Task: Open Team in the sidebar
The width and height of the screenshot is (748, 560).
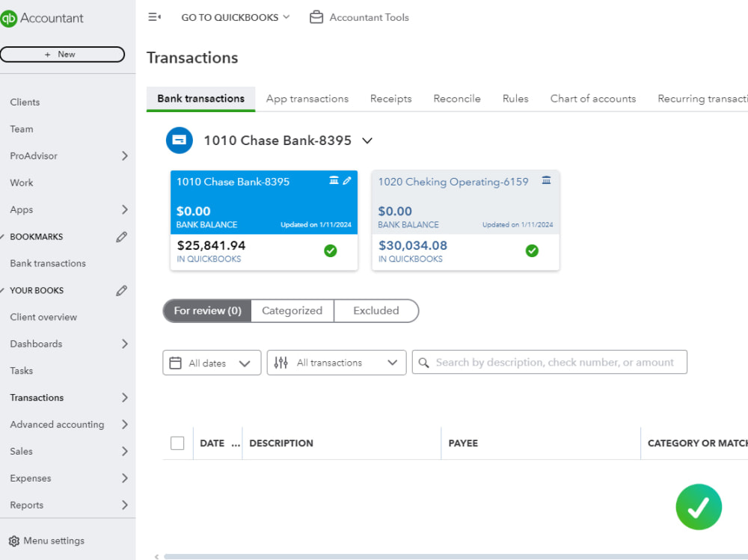Action: [22, 129]
